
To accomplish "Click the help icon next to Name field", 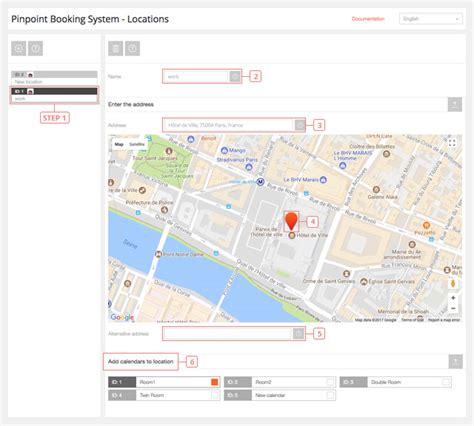I will click(x=235, y=77).
